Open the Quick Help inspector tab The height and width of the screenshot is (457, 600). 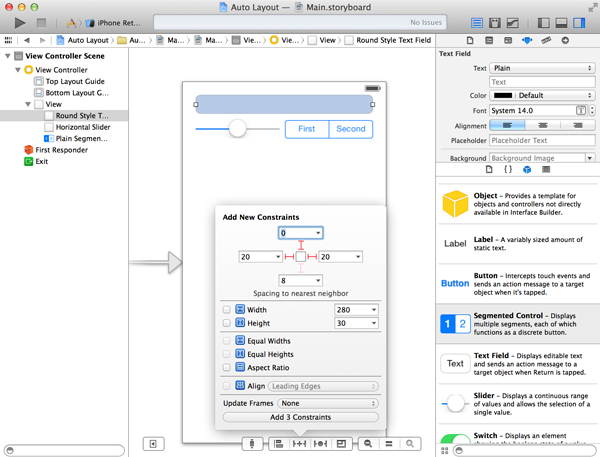point(489,40)
